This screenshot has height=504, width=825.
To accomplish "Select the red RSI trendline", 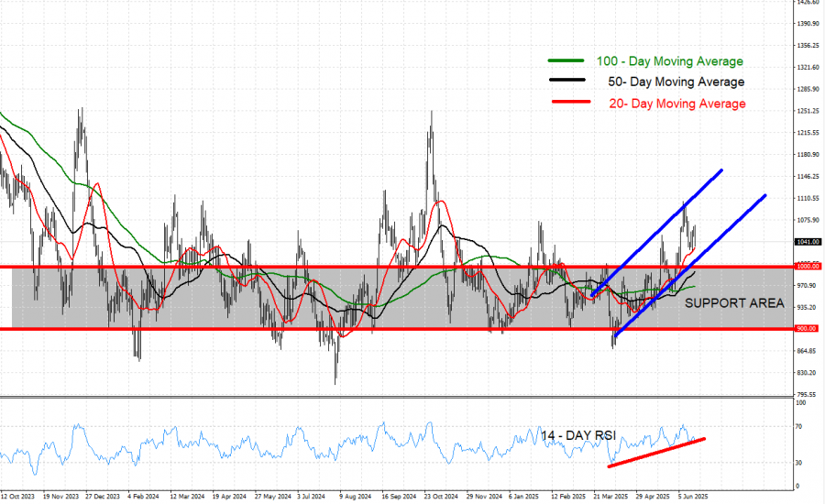I will [657, 453].
